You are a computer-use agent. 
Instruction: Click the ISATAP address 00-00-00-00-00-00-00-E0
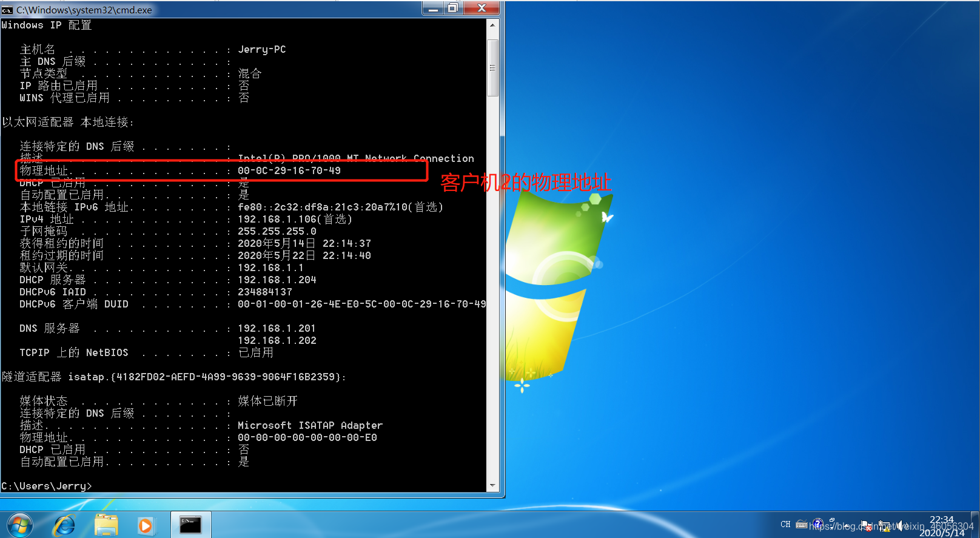click(x=307, y=437)
